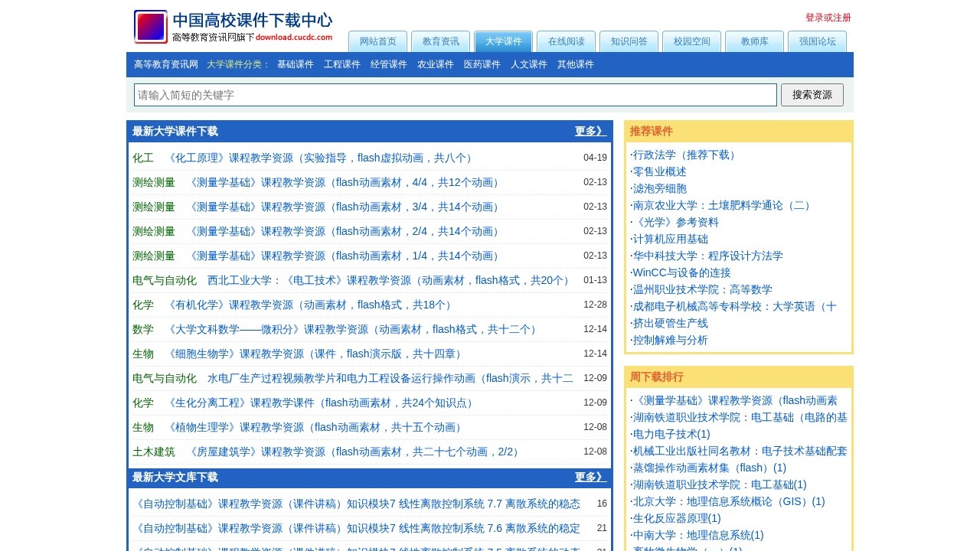The image size is (980, 551).
Task: Click the 搜索资源 button
Action: pyautogui.click(x=812, y=95)
